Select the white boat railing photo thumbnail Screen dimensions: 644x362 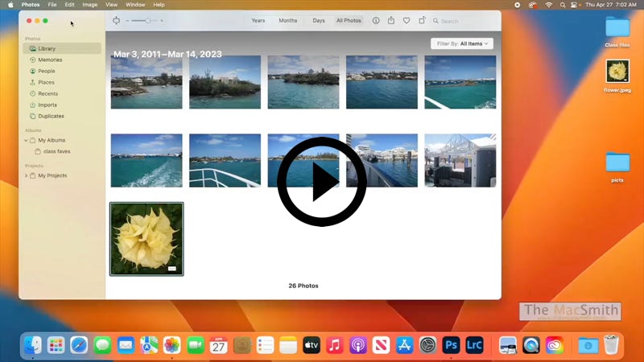click(x=225, y=160)
